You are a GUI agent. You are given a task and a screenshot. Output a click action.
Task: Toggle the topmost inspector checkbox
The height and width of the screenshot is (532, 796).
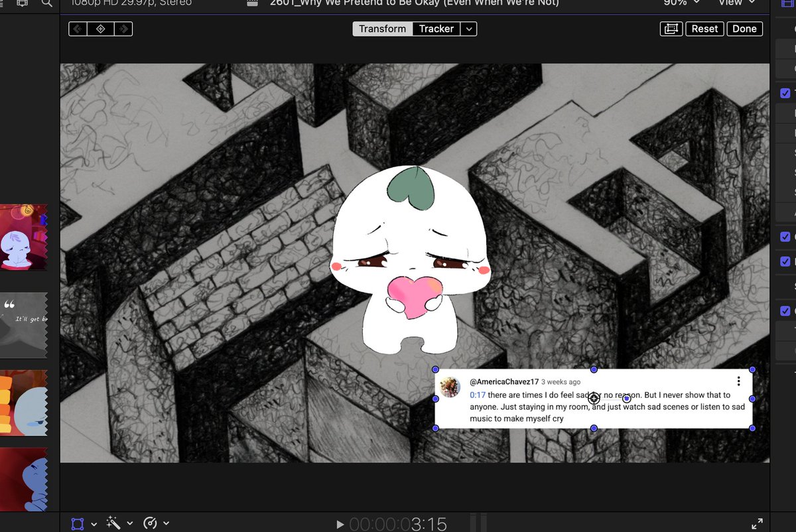(785, 94)
